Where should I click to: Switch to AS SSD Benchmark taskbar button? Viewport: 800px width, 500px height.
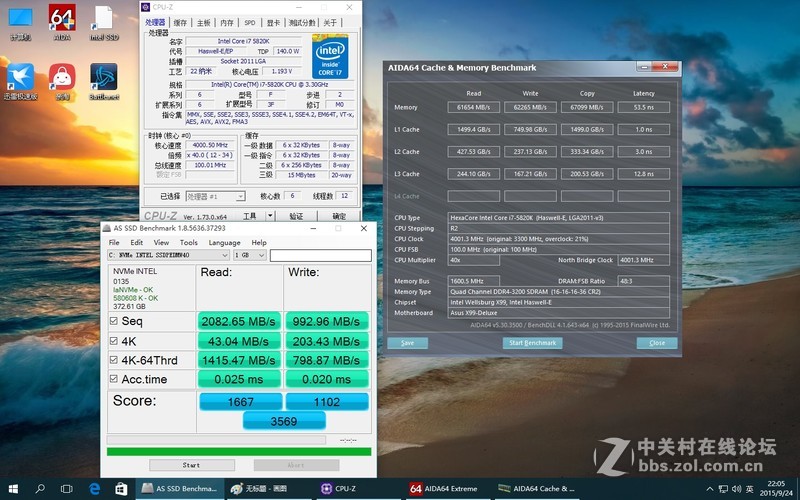(x=180, y=489)
